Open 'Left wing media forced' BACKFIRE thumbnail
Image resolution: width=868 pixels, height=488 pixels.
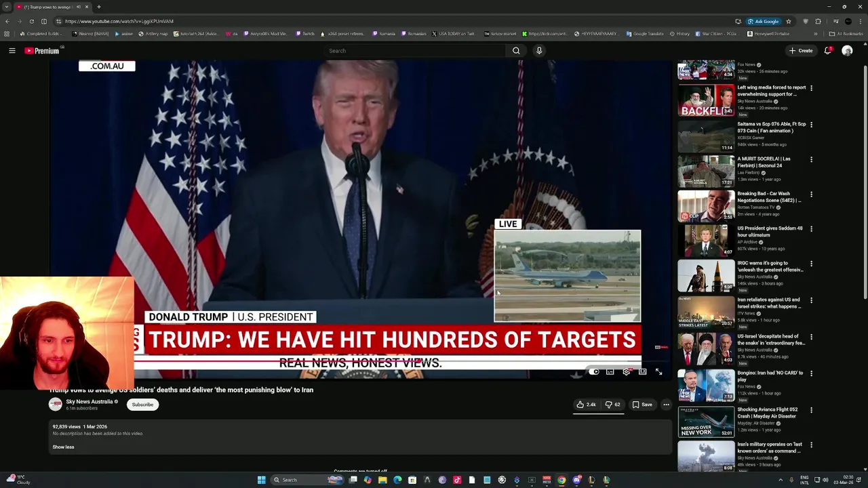[706, 100]
